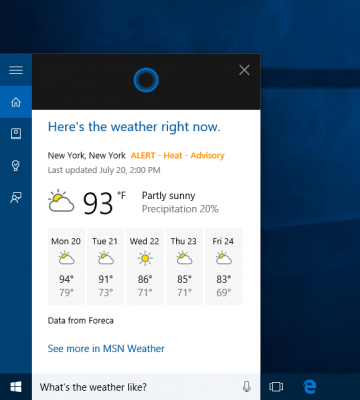Select the Thu 23 forecast card
360x400 pixels.
[184, 267]
